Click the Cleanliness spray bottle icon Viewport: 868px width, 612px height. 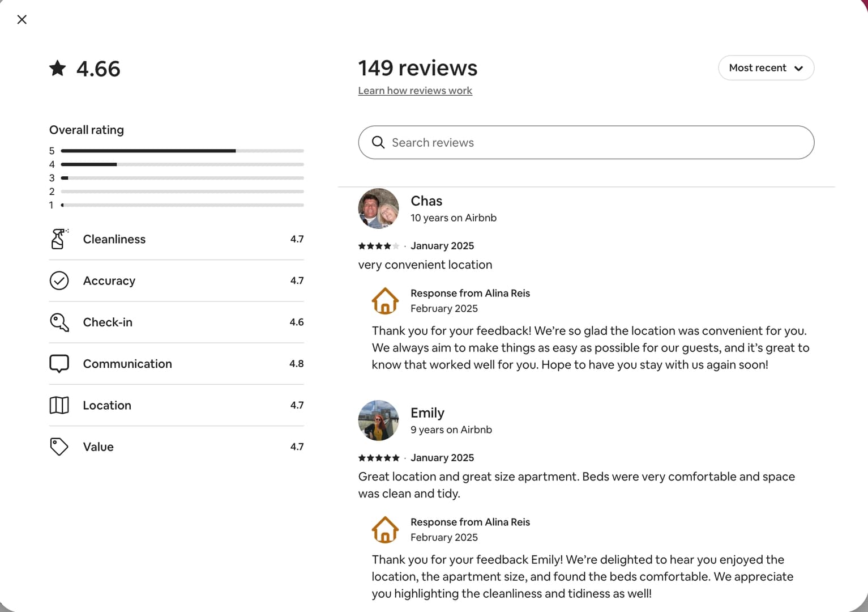click(59, 239)
